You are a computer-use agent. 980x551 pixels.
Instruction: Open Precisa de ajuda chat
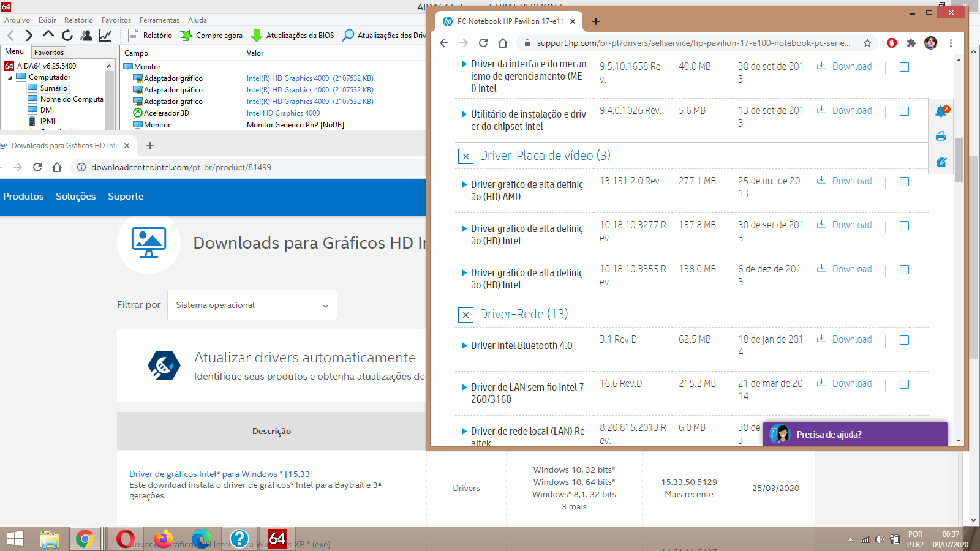pos(855,434)
